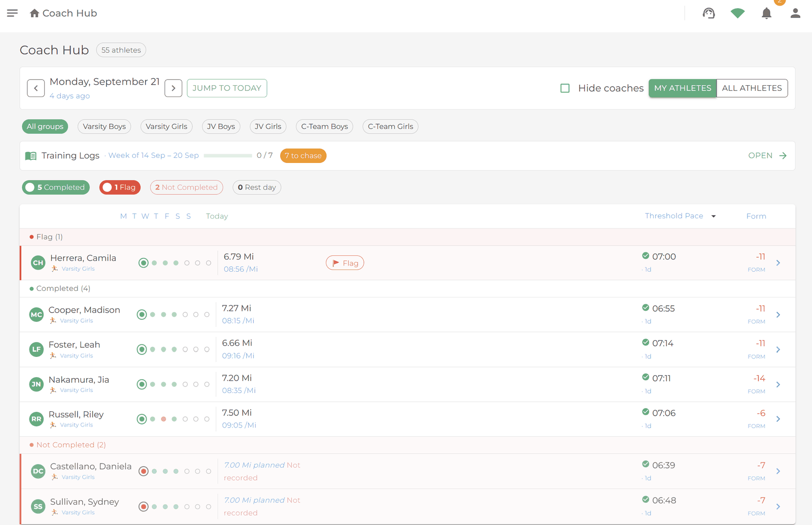Click the Training Logs book icon
The image size is (812, 525).
[31, 156]
